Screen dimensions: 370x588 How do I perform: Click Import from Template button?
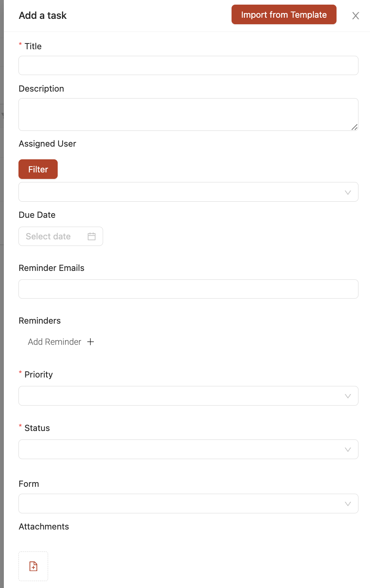(284, 15)
